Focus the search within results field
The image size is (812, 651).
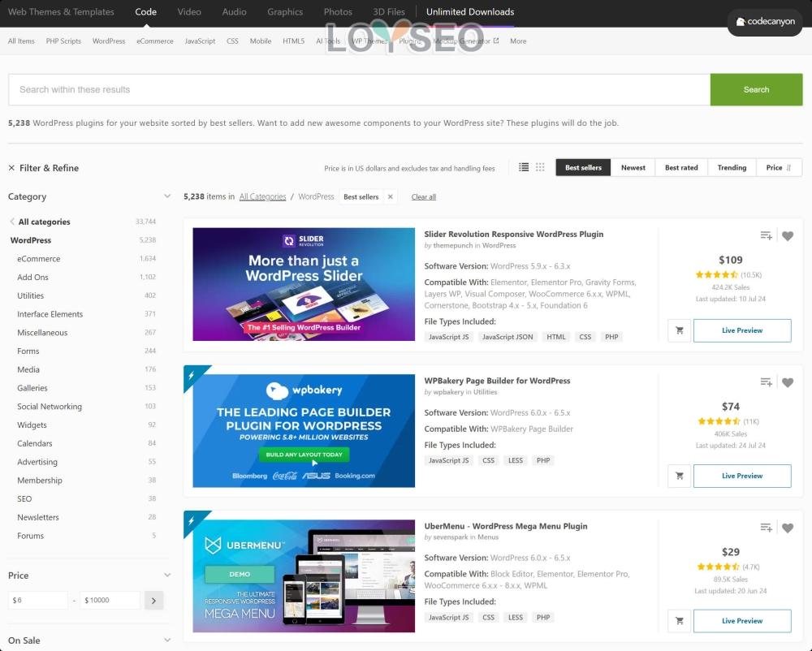(x=357, y=89)
